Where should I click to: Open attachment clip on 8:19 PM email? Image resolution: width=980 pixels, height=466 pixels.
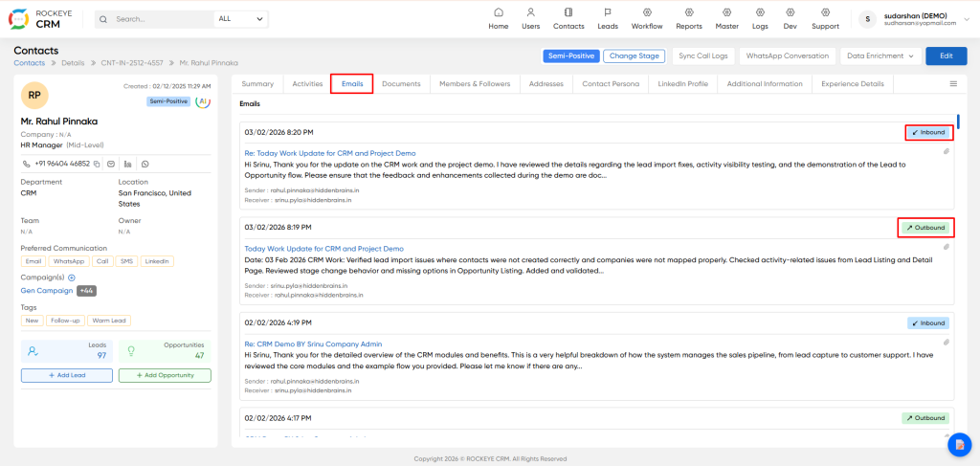point(947,247)
